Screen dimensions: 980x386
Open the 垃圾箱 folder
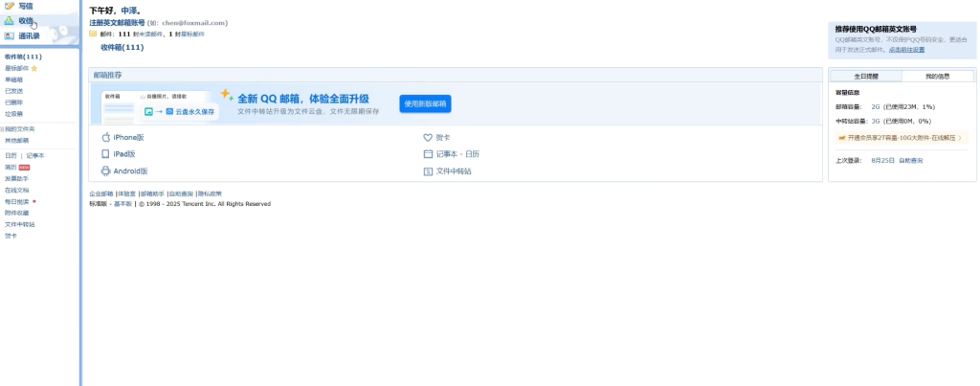click(14, 113)
